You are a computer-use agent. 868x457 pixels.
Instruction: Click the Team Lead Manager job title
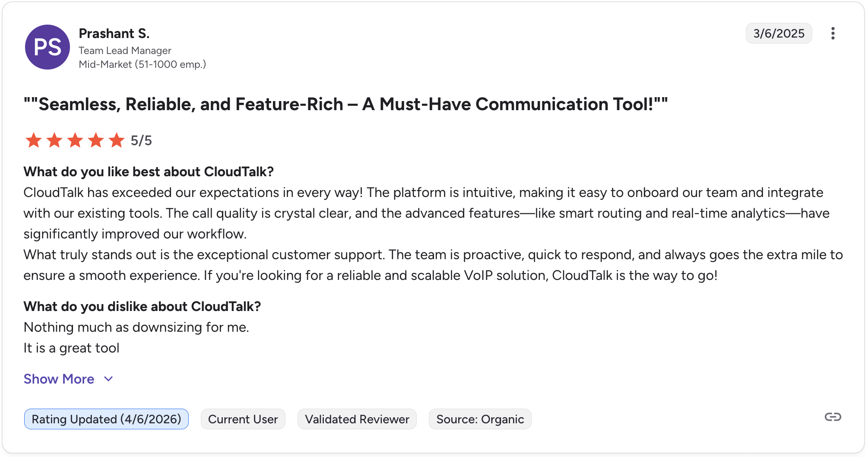[125, 51]
